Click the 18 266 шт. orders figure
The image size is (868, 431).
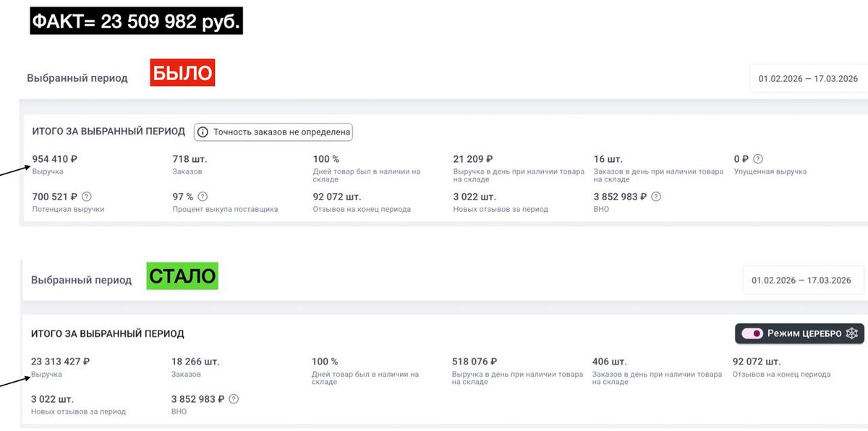(195, 362)
